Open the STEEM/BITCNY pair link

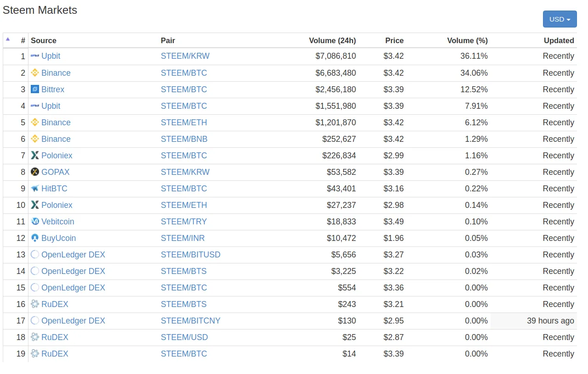[x=191, y=320]
